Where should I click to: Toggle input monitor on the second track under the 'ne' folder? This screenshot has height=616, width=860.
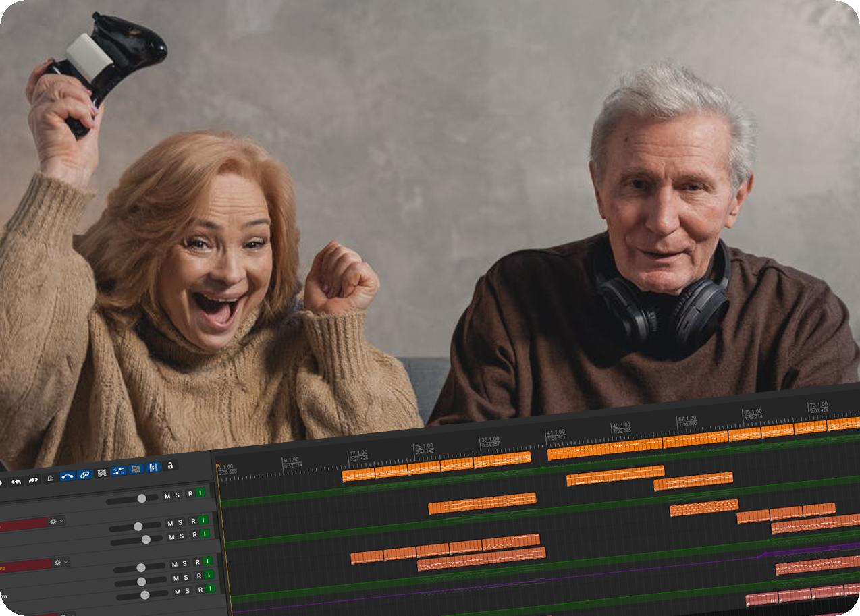tap(209, 576)
